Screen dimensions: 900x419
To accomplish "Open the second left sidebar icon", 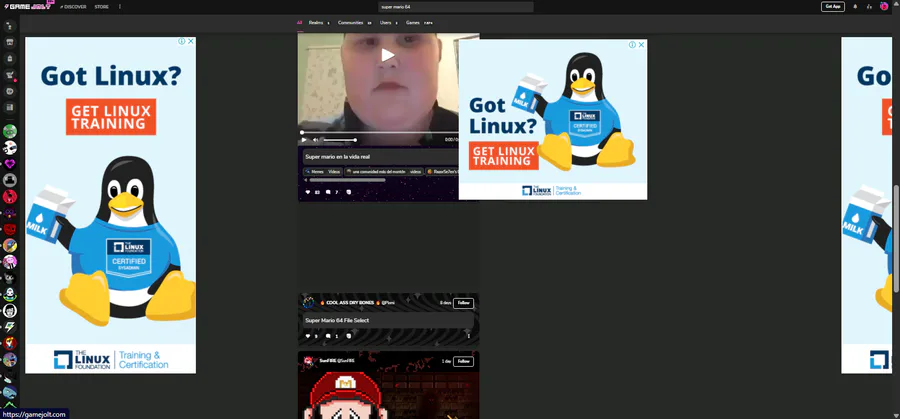I will coord(10,42).
